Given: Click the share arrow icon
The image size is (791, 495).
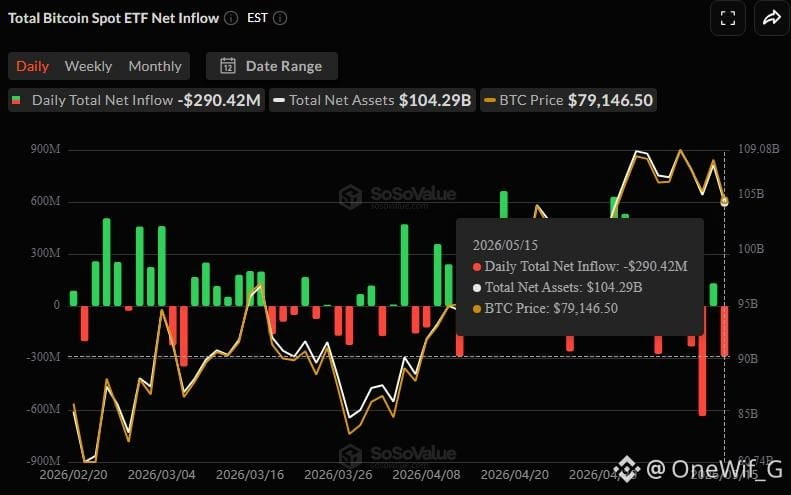Looking at the screenshot, I should 771,19.
